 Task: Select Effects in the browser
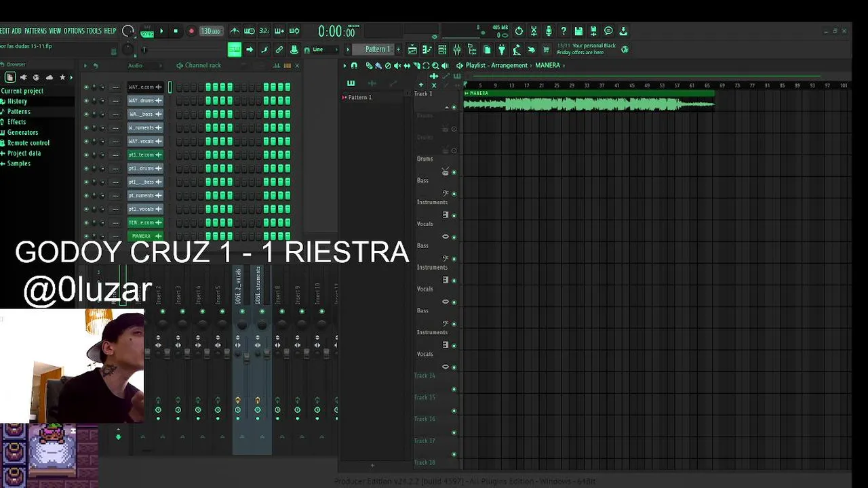(17, 122)
